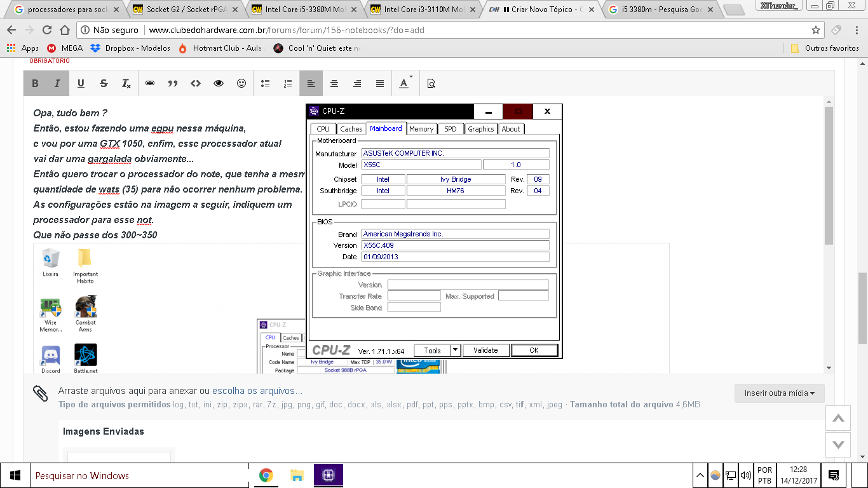The height and width of the screenshot is (488, 868).
Task: Click the browser back arrow
Action: click(11, 30)
